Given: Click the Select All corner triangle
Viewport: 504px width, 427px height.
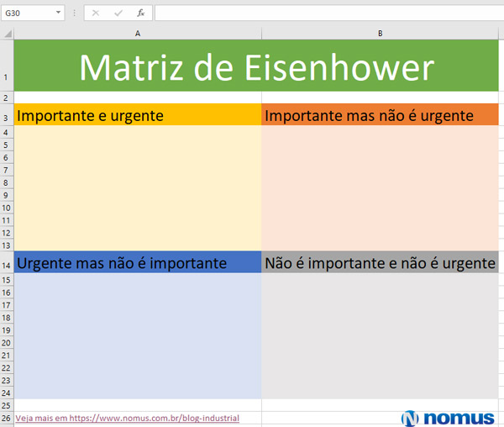Looking at the screenshot, I should coord(7,33).
